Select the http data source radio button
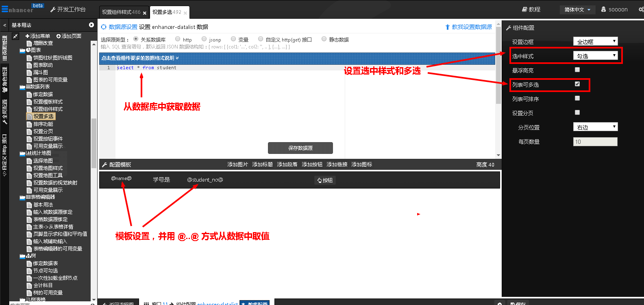The height and width of the screenshot is (305, 644). 178,39
